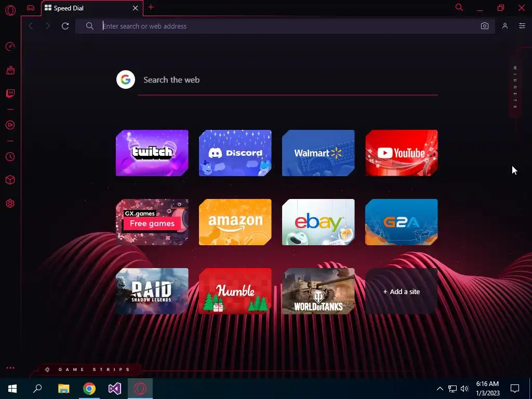Open Easy Setup sliders icon

(522, 26)
